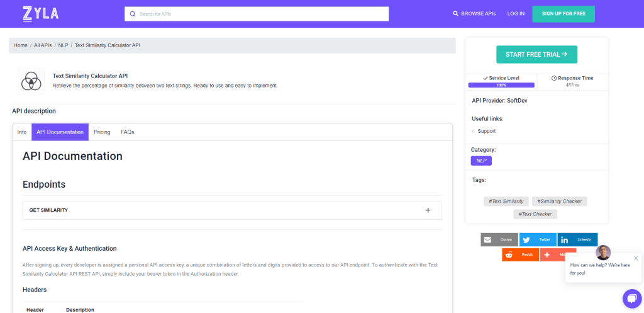This screenshot has height=313, width=644.
Task: Go to Home breadcrumb
Action: pos(21,45)
